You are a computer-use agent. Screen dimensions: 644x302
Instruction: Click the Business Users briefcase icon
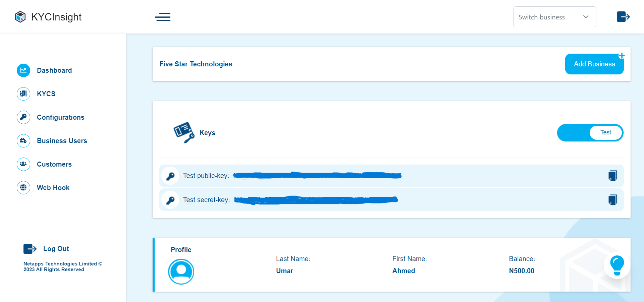click(23, 141)
